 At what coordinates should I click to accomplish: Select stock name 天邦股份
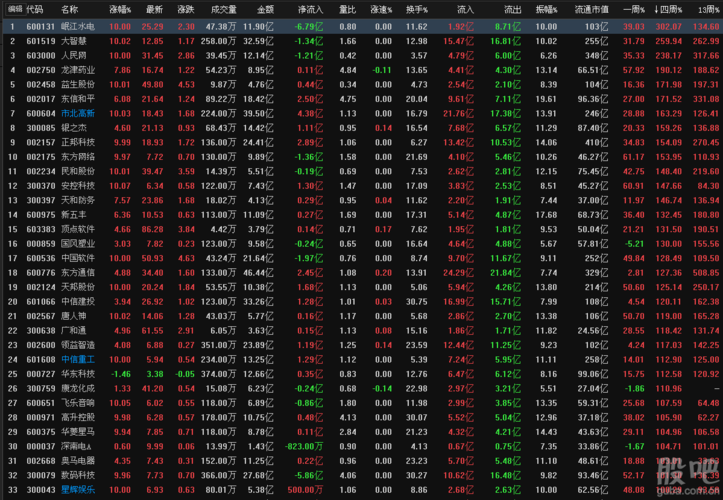click(x=78, y=287)
